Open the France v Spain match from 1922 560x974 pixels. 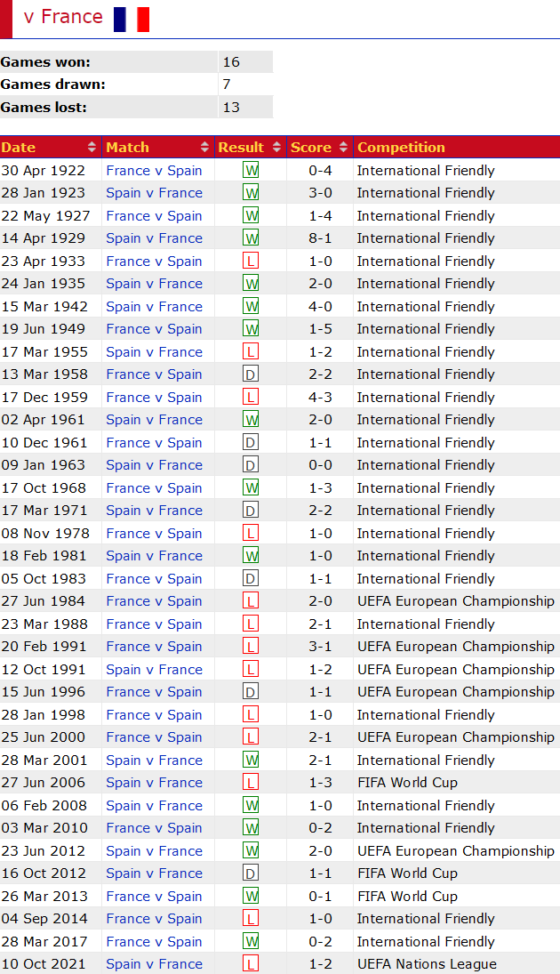(x=154, y=171)
